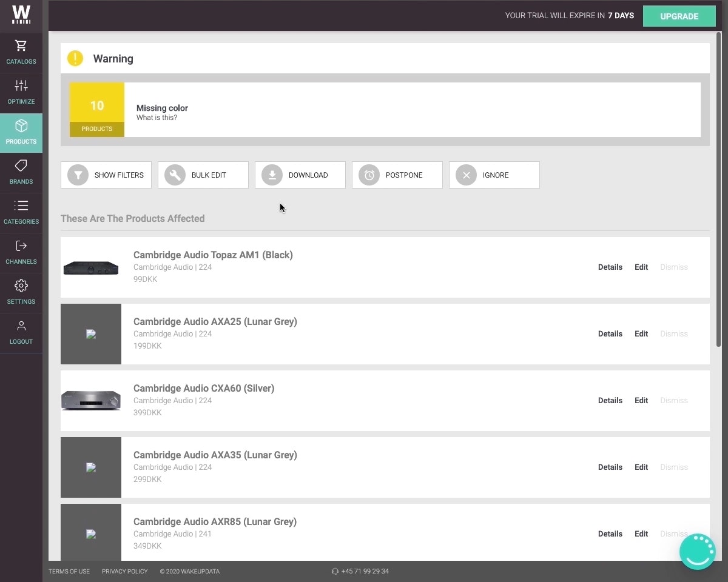728x582 pixels.
Task: Click the Missing color warning heading
Action: pyautogui.click(x=162, y=108)
